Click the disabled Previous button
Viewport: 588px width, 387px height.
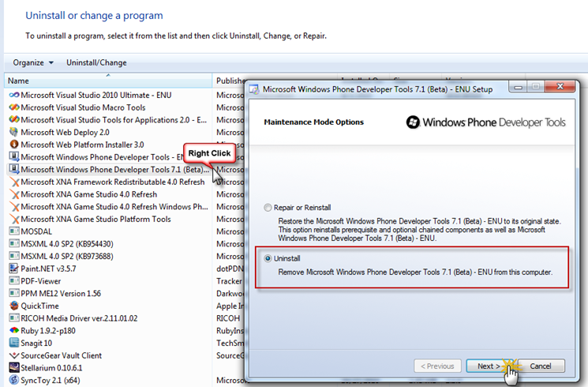[437, 366]
